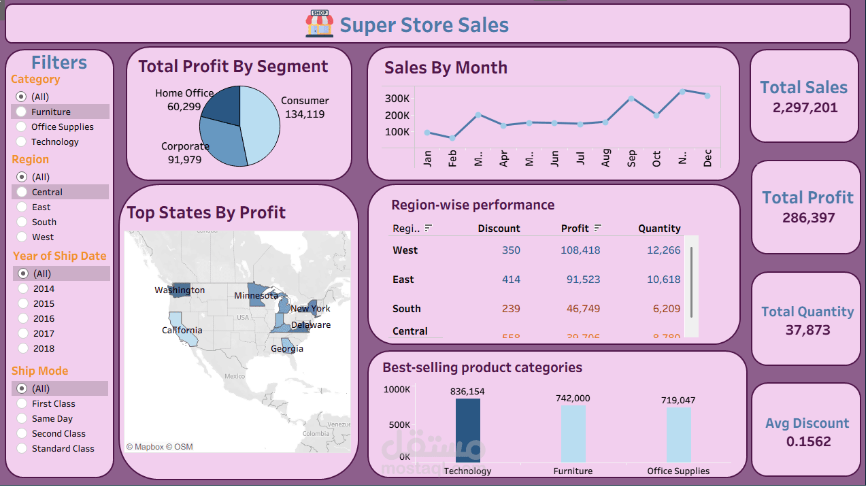Click the Super Store shop logo in the header

318,24
